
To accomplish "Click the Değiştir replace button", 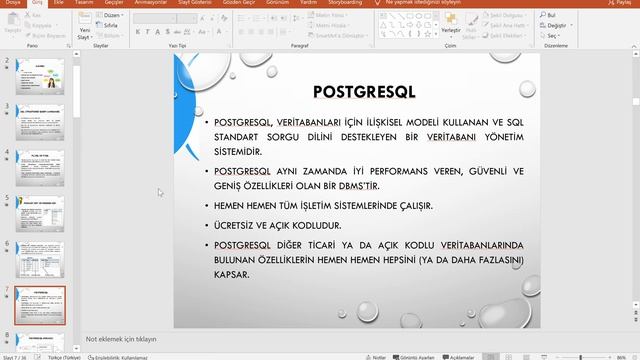I will (557, 25).
